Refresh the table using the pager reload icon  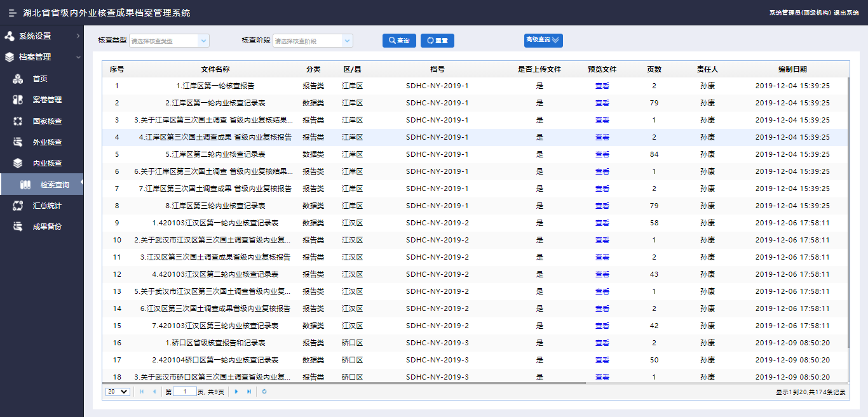click(x=264, y=392)
